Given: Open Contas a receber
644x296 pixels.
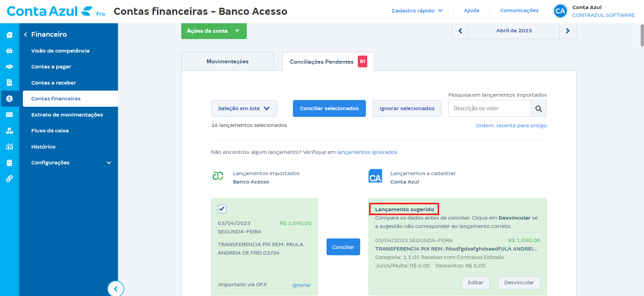Looking at the screenshot, I should pyautogui.click(x=53, y=83).
